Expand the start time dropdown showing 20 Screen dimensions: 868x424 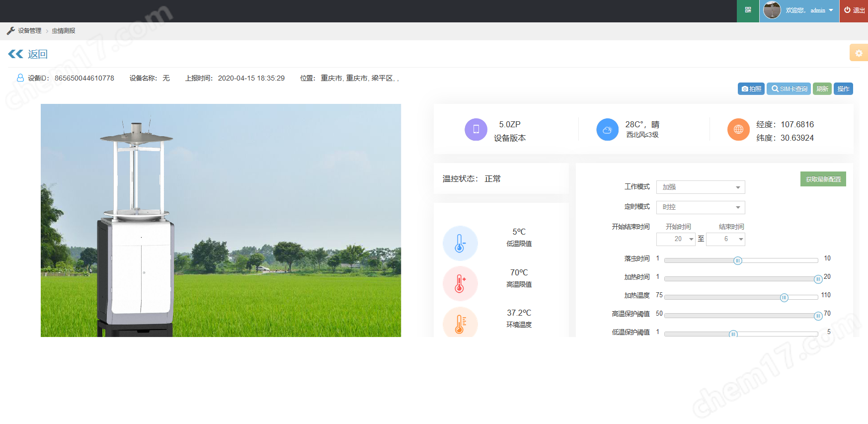pyautogui.click(x=675, y=240)
